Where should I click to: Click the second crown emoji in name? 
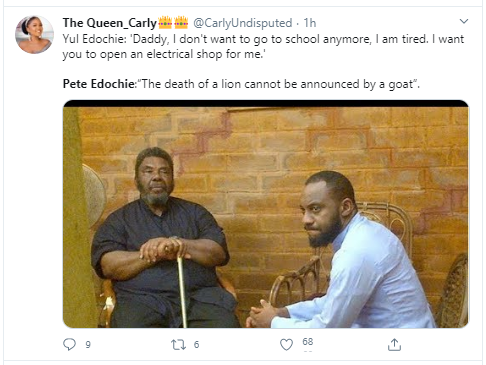[x=181, y=22]
